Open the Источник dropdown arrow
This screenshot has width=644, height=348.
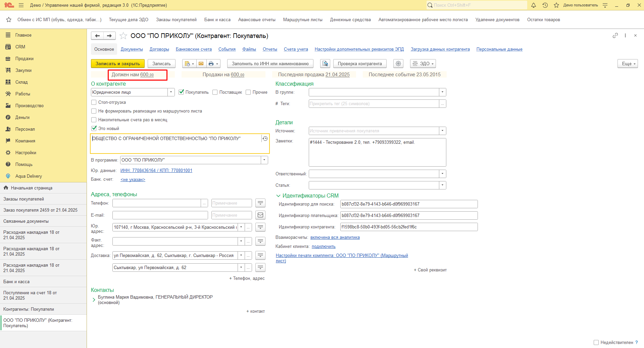pos(443,131)
